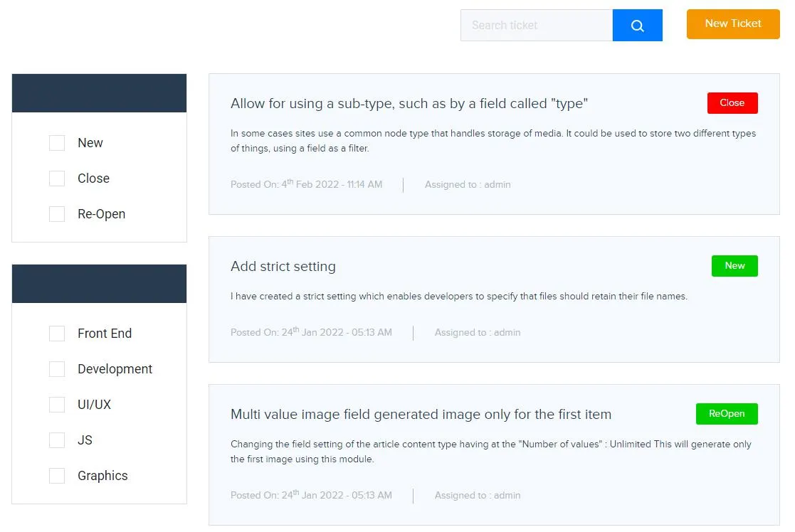Click the 'Re-Open' filter label text
The height and width of the screenshot is (532, 795).
(x=101, y=214)
